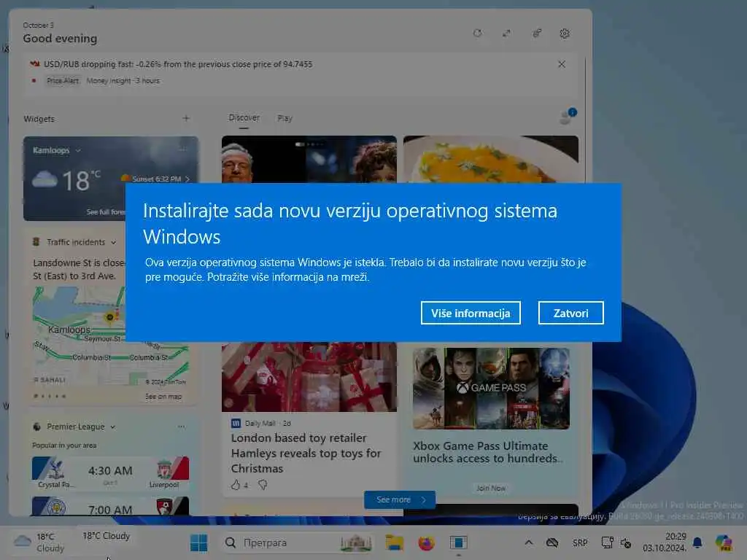
Task: Click the Price Alert tag
Action: [x=63, y=80]
